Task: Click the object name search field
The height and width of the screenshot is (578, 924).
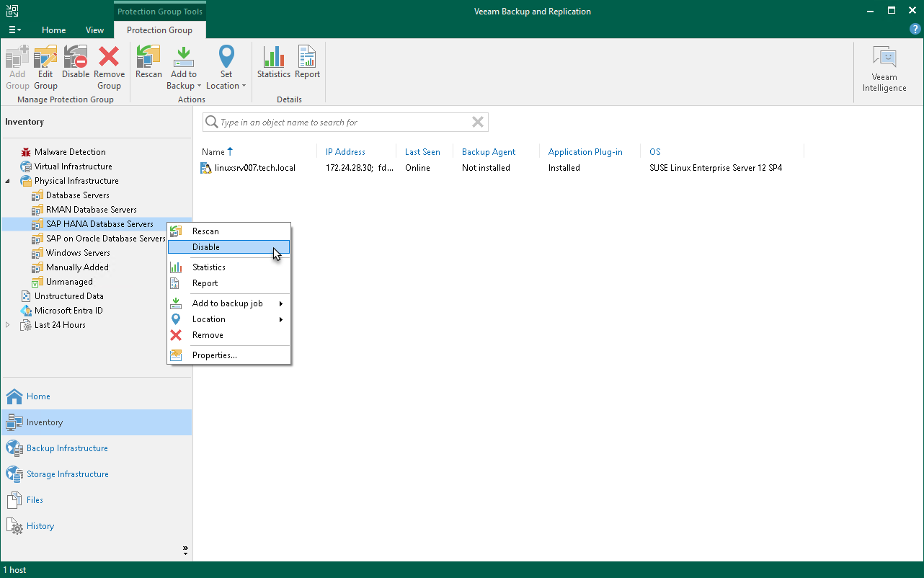Action: (x=339, y=123)
